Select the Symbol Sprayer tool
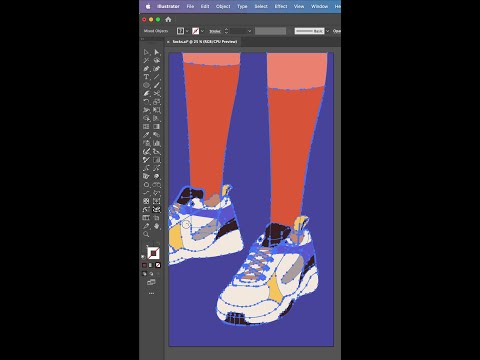Viewport: 480px width, 360px height. [x=146, y=143]
